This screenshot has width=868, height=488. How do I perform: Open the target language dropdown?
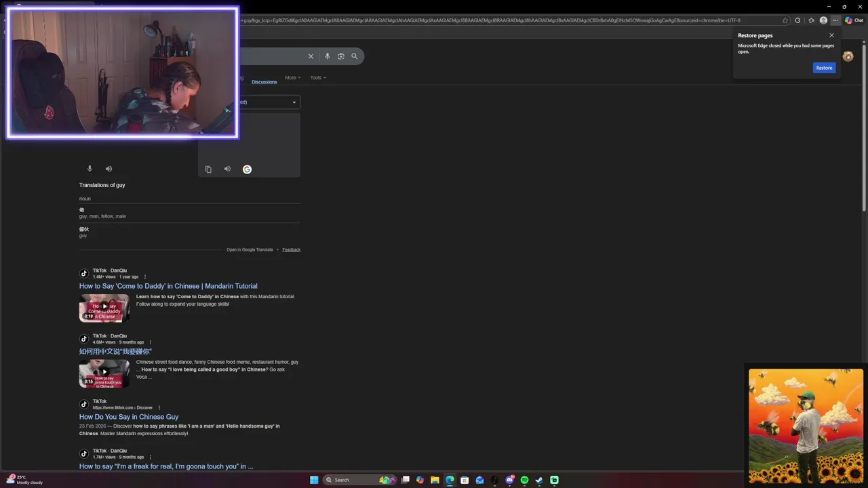[269, 102]
